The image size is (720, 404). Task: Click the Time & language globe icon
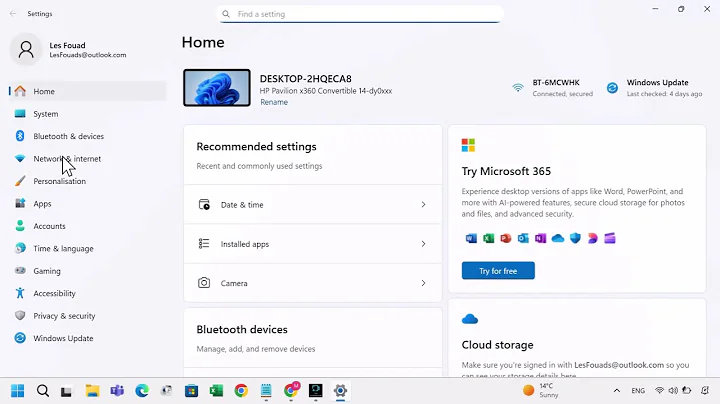click(20, 248)
